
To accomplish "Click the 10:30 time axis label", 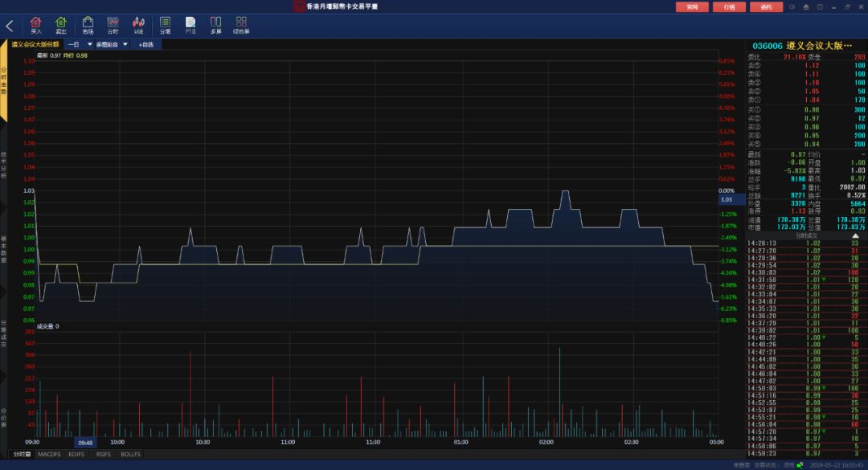I will point(203,443).
